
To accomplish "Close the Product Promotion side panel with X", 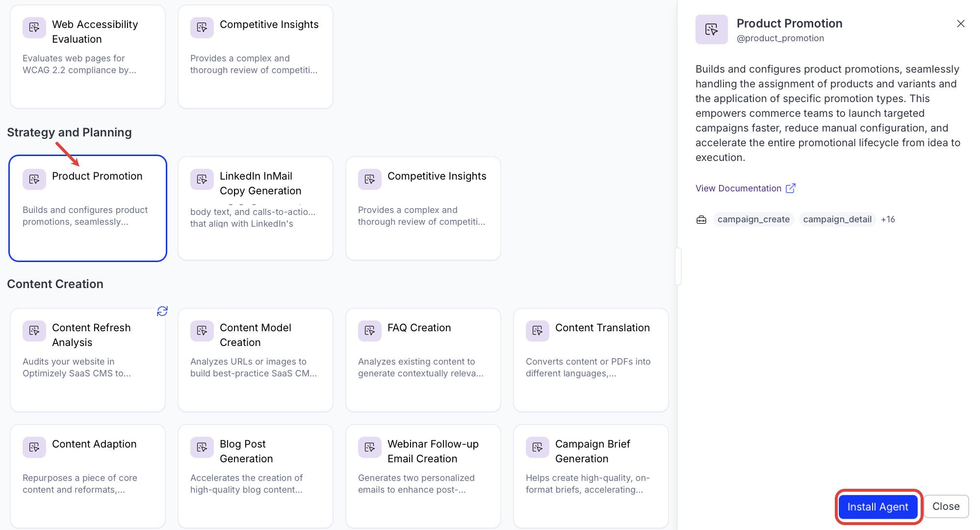I will pos(960,24).
